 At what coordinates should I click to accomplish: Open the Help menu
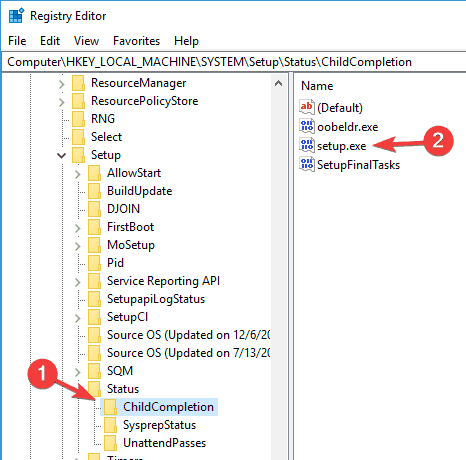tap(186, 41)
